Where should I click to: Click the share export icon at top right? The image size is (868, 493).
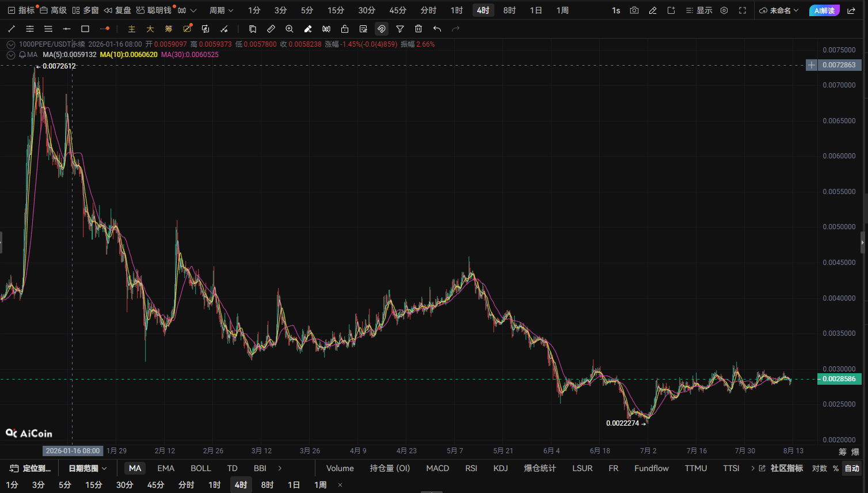(851, 10)
